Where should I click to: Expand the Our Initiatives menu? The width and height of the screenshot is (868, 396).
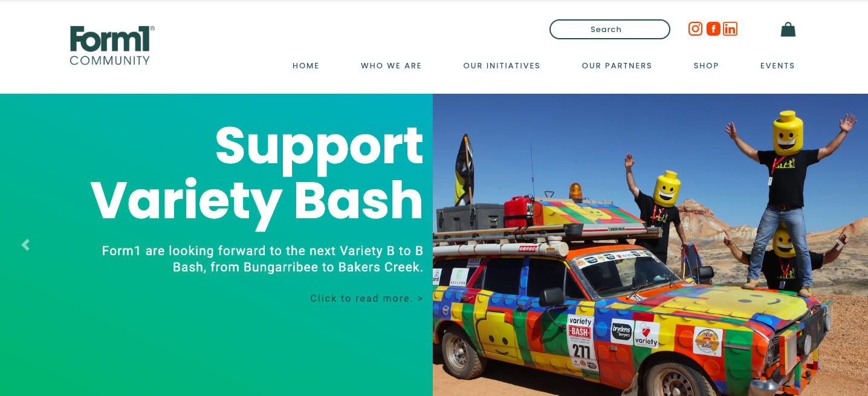[x=502, y=66]
